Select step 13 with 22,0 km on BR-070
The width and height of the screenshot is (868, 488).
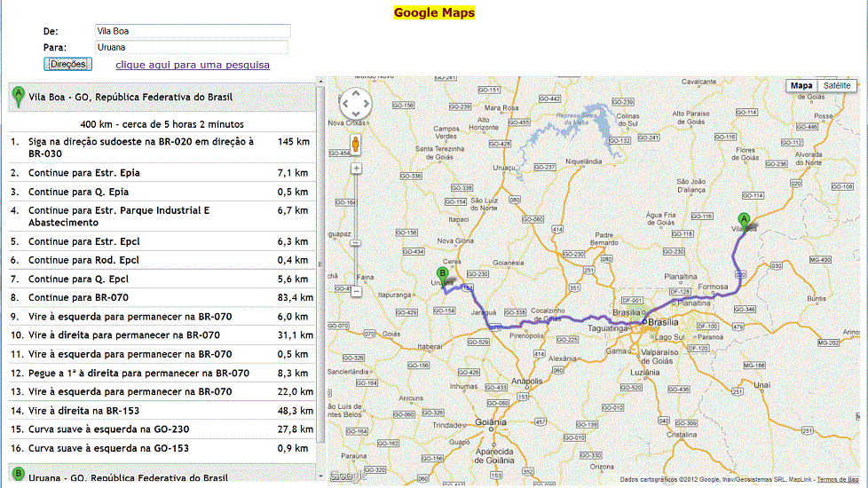[162, 391]
